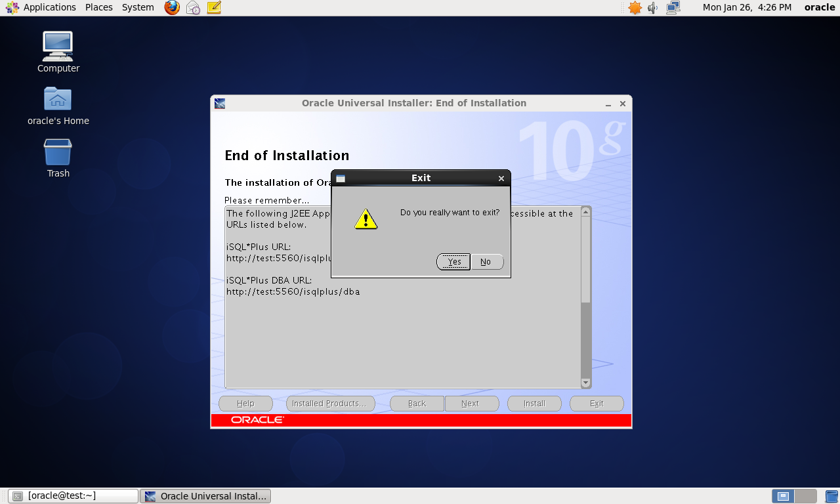
Task: Open the System menu
Action: point(138,7)
